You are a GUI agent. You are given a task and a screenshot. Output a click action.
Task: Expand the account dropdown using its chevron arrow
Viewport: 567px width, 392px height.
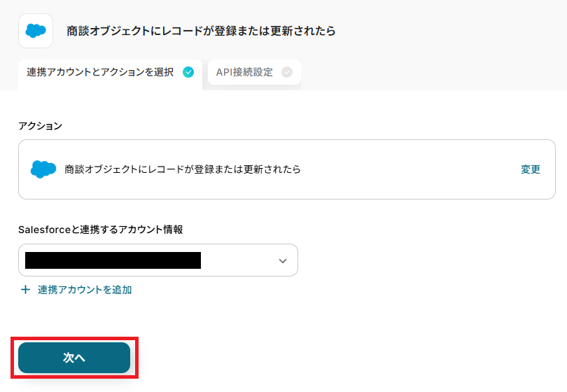point(283,260)
